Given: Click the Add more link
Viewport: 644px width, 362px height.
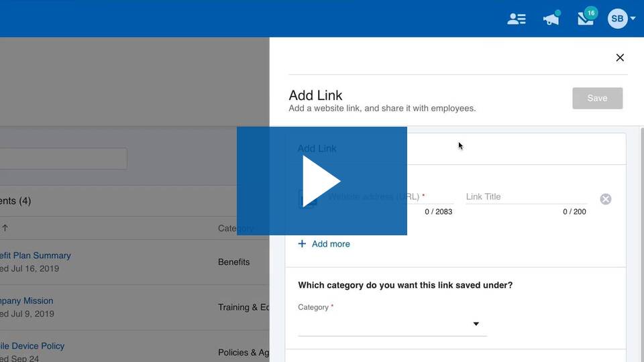Looking at the screenshot, I should click(x=331, y=244).
